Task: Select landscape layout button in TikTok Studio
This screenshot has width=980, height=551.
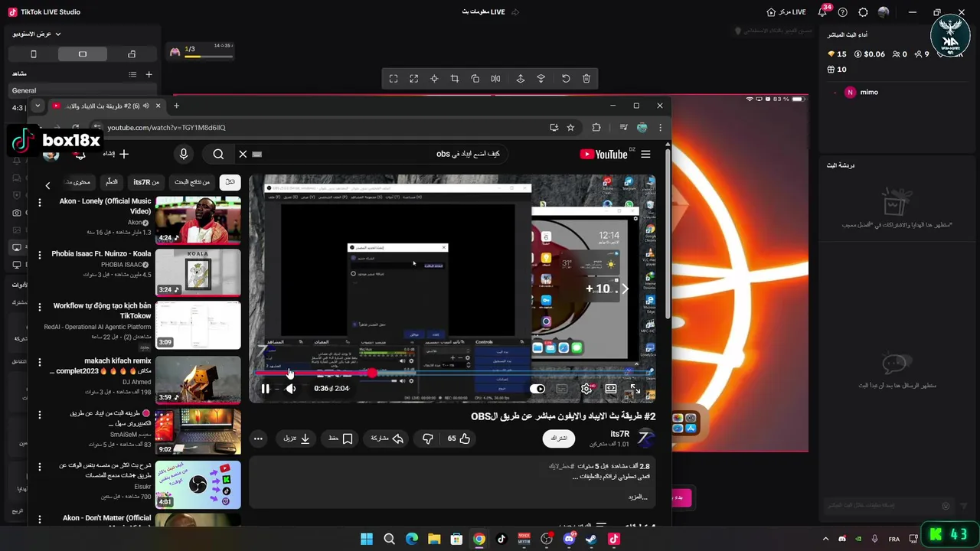Action: point(83,54)
